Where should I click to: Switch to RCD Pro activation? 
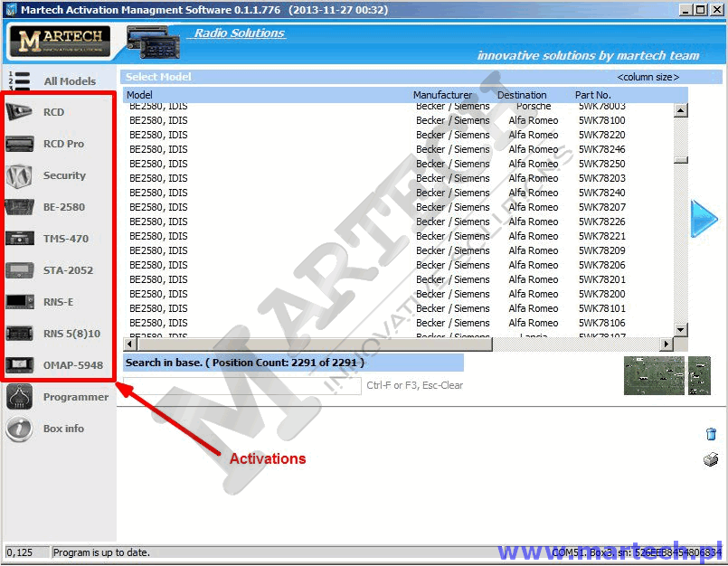click(x=63, y=144)
